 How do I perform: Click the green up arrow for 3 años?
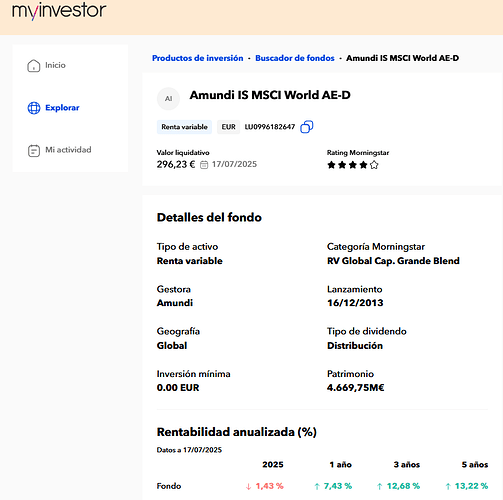point(379,487)
